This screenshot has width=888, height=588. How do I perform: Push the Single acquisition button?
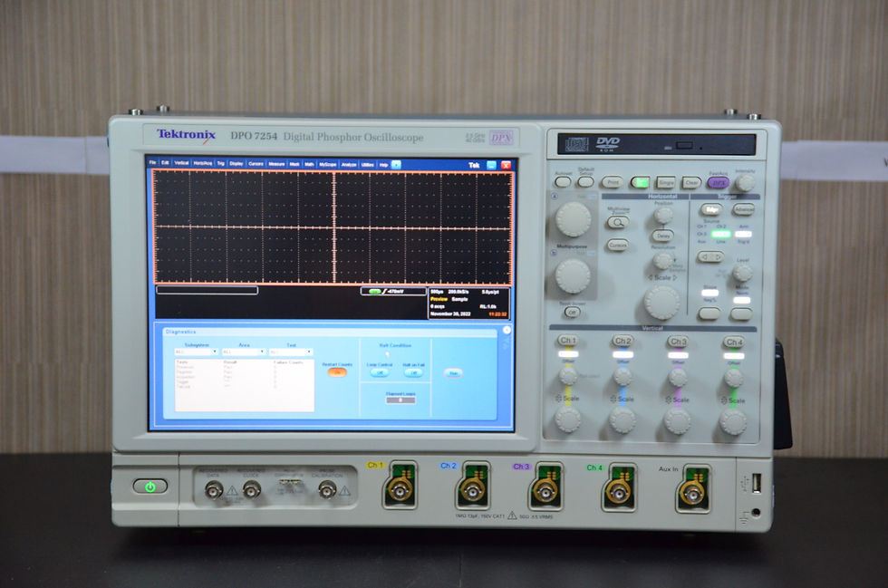(666, 183)
